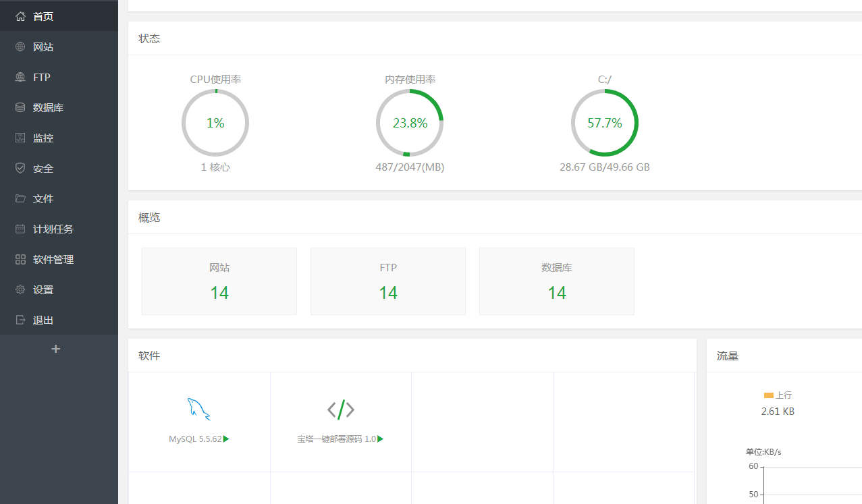Screen dimensions: 862x504
Task: Click the green arrow after 宝塔一键部署源码 1.0
Action: [x=381, y=439]
